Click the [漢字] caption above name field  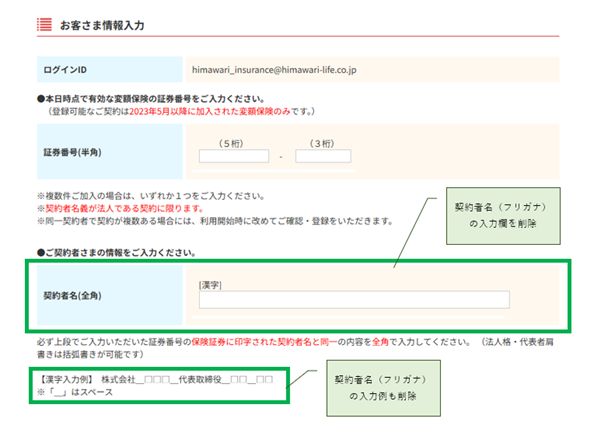click(x=210, y=285)
